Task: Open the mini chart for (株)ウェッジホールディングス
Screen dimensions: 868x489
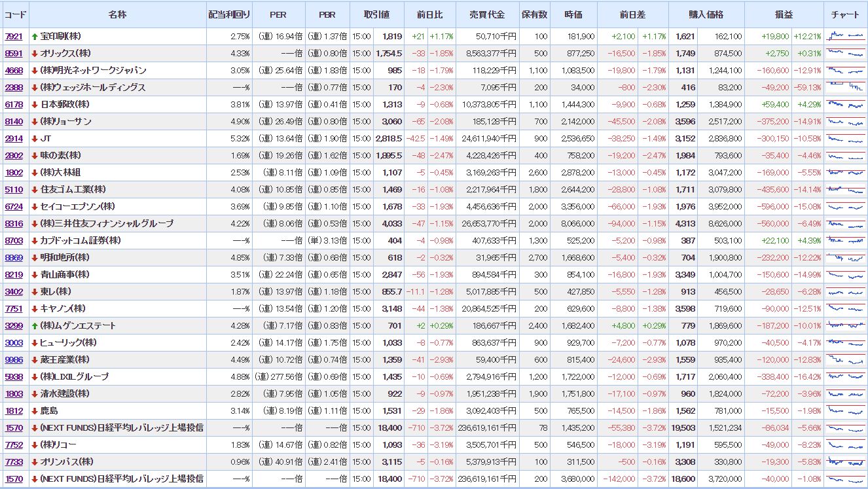Action: pos(845,88)
